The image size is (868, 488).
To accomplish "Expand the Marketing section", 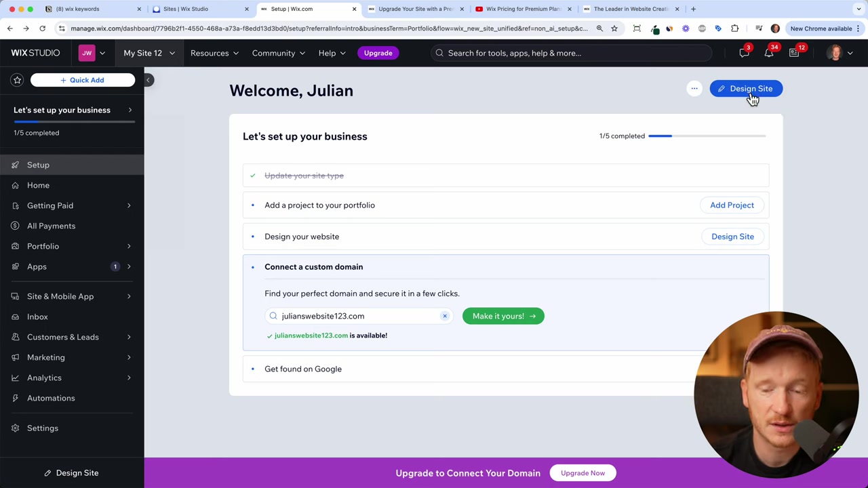I will tap(72, 357).
